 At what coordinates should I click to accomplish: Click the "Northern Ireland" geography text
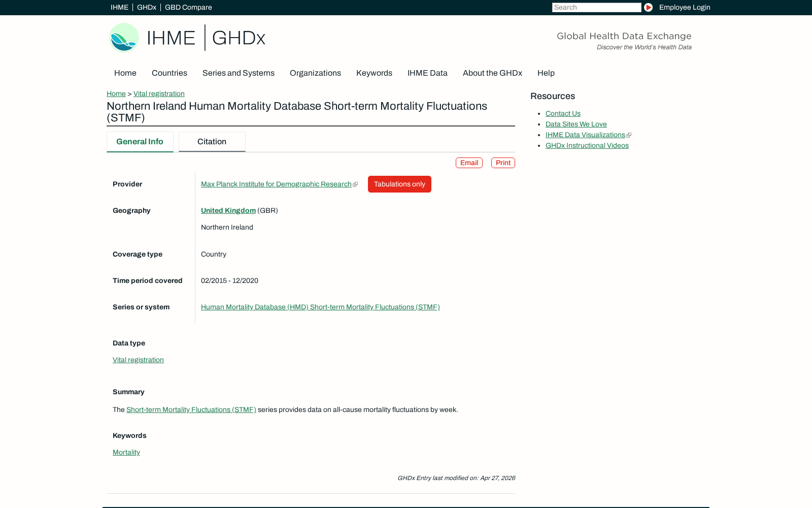[x=227, y=227]
